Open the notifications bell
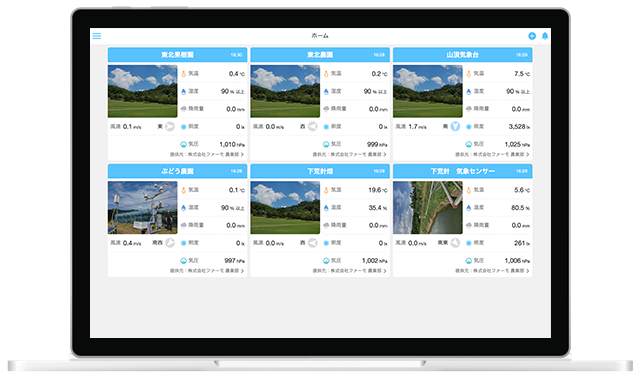 [x=545, y=36]
